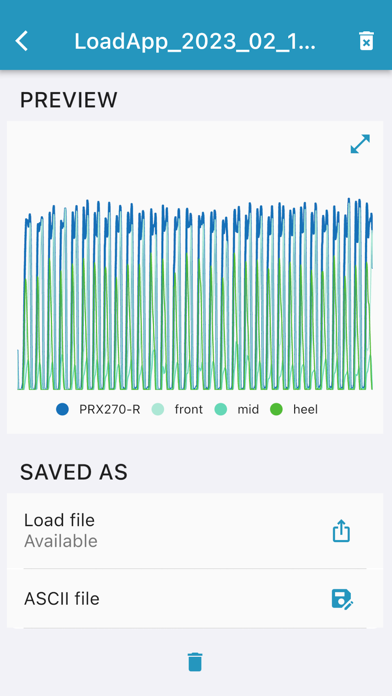Share the Load file via export icon
Viewport: 392px width, 696px height.
pos(341,531)
